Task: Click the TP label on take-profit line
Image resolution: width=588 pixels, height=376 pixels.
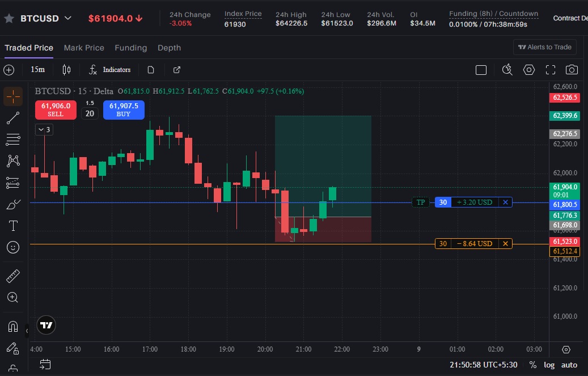Action: (421, 202)
